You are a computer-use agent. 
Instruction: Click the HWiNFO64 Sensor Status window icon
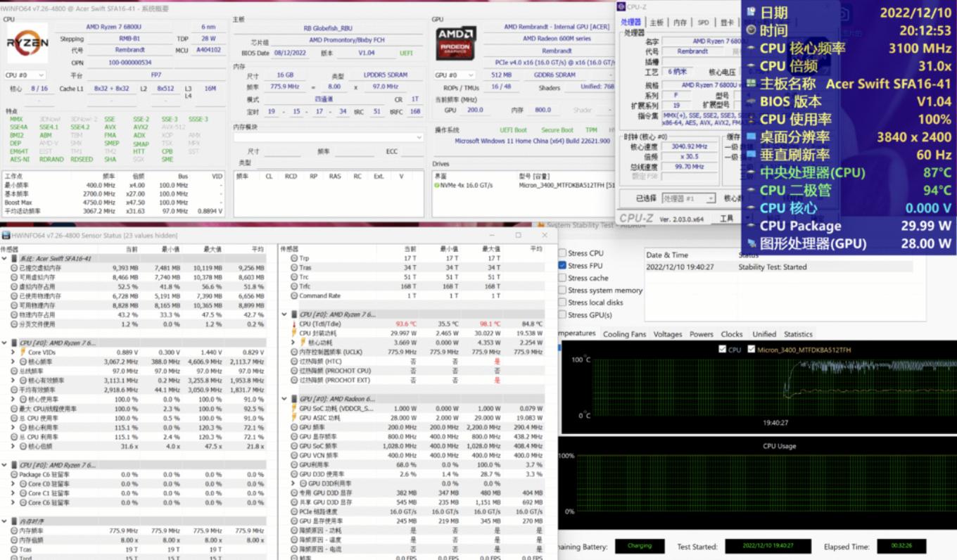pos(6,235)
